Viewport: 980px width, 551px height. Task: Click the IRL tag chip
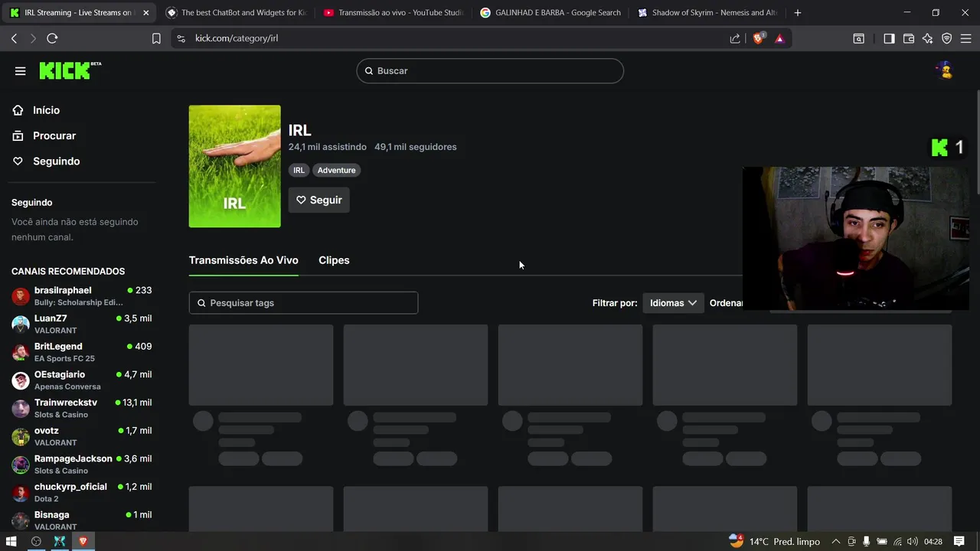click(299, 170)
